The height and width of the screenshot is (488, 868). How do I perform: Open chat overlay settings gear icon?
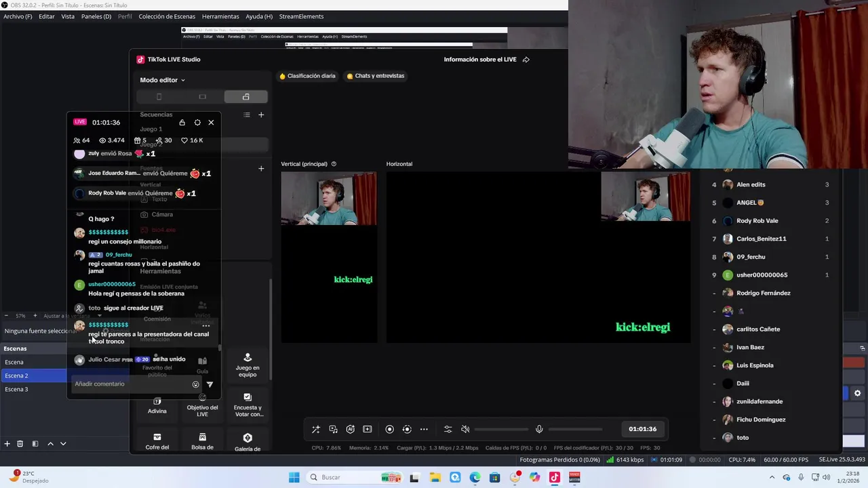pos(197,123)
